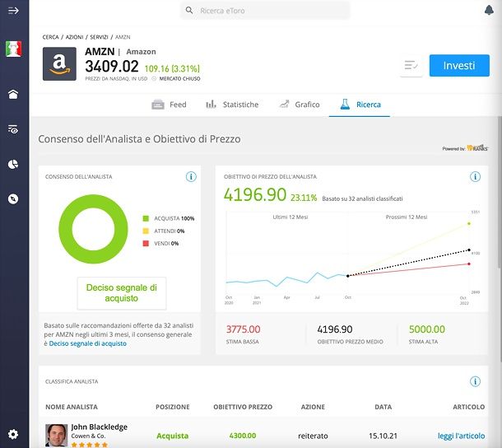Click the TipRanks powered-by logo
Viewport: 502px width, 448px height.
(476, 148)
